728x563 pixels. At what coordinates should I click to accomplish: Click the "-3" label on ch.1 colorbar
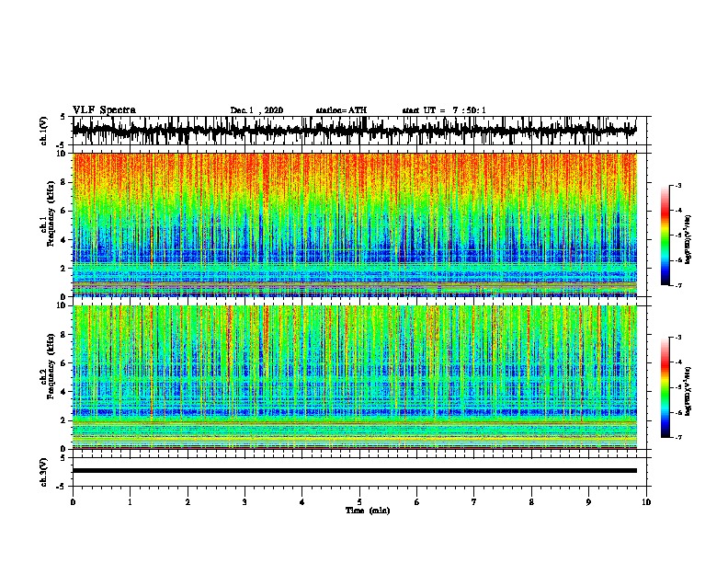tap(677, 186)
